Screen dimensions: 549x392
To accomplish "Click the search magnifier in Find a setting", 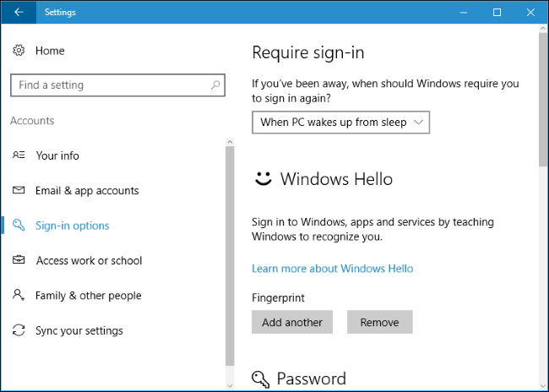I will pos(215,84).
